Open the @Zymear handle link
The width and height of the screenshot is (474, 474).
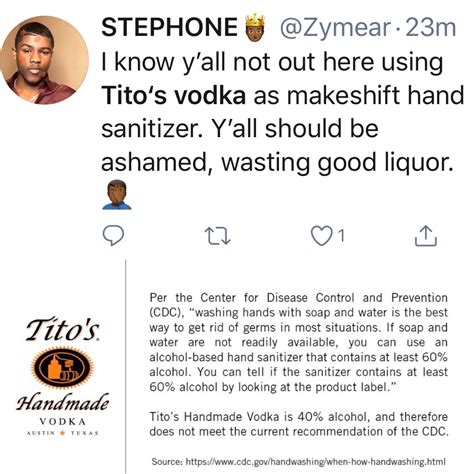pos(335,28)
